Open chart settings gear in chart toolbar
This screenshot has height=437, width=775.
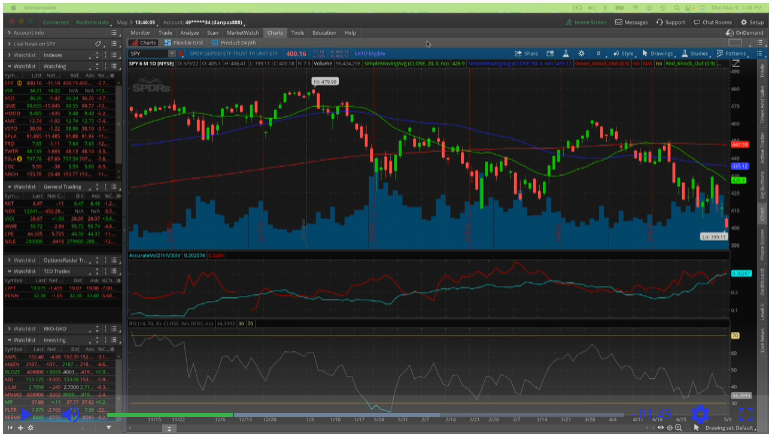point(582,53)
